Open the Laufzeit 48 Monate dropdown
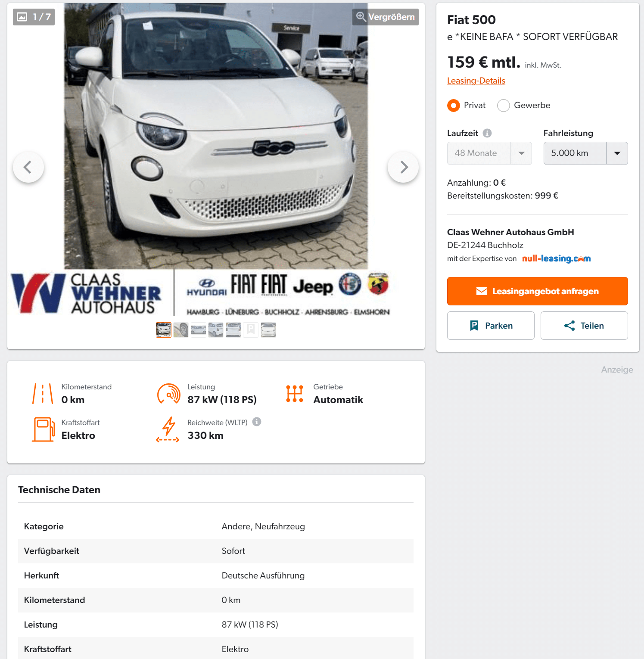The image size is (644, 659). [x=489, y=153]
